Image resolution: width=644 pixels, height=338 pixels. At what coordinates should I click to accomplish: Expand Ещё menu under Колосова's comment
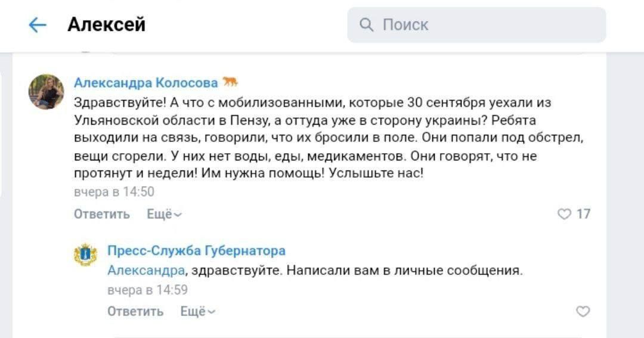[x=165, y=214]
